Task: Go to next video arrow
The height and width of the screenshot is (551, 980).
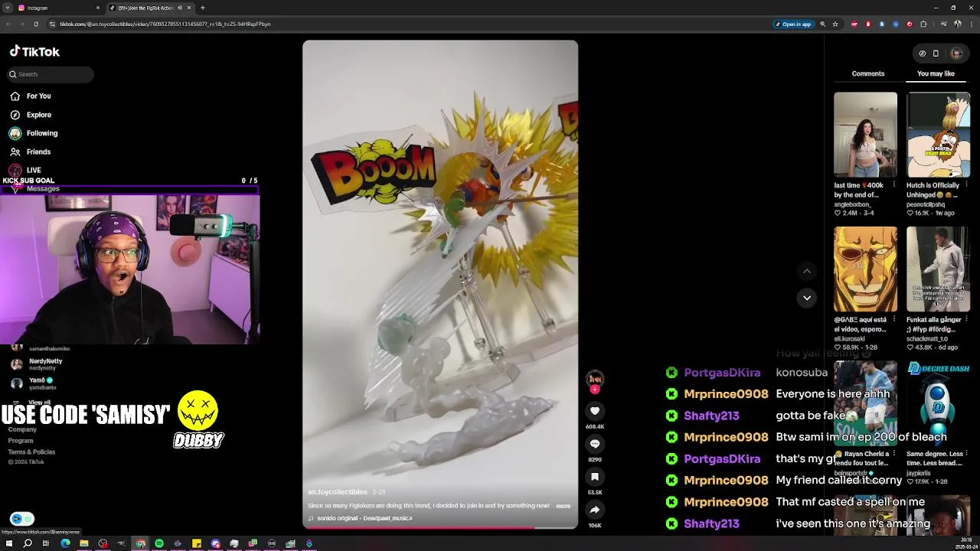Action: tap(807, 298)
